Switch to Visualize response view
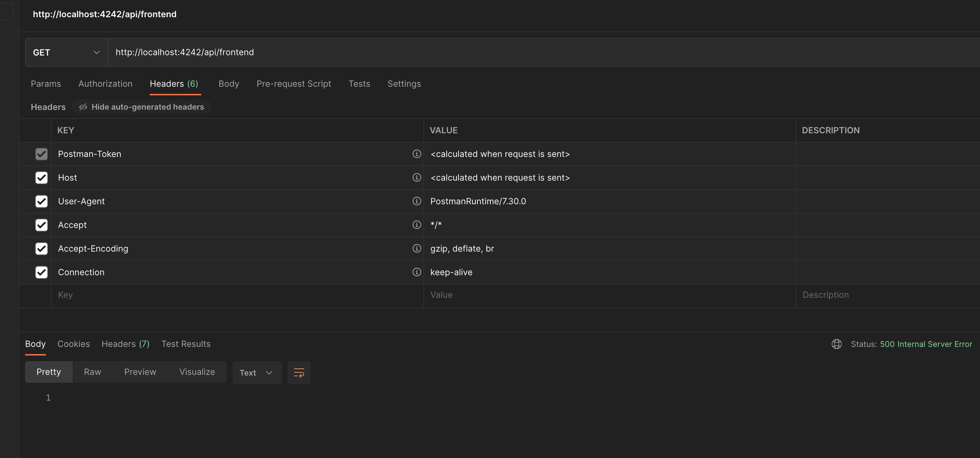 tap(197, 372)
